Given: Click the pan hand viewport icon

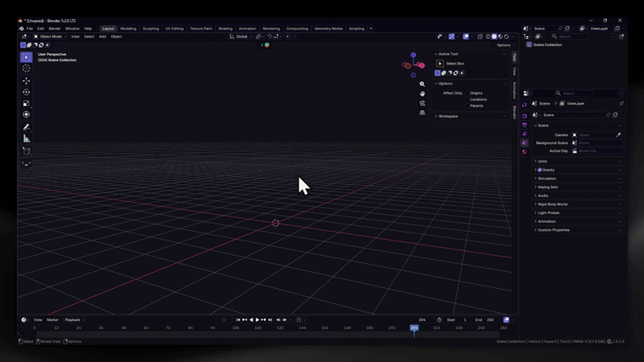Looking at the screenshot, I should pos(422,93).
